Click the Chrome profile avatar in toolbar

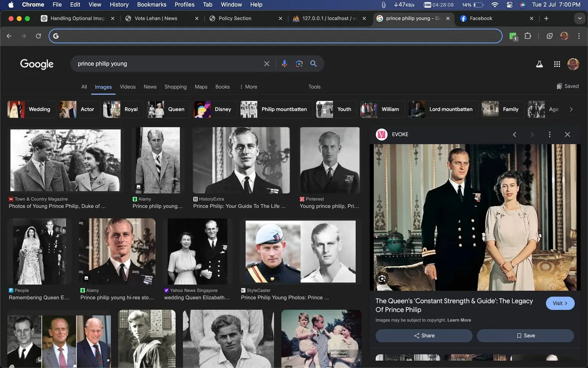(564, 36)
